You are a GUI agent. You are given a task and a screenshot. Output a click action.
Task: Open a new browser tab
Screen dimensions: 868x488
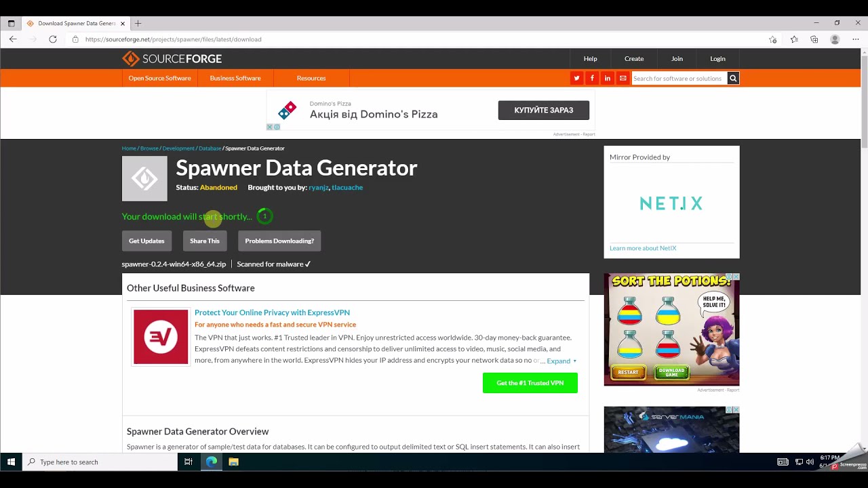(x=138, y=23)
